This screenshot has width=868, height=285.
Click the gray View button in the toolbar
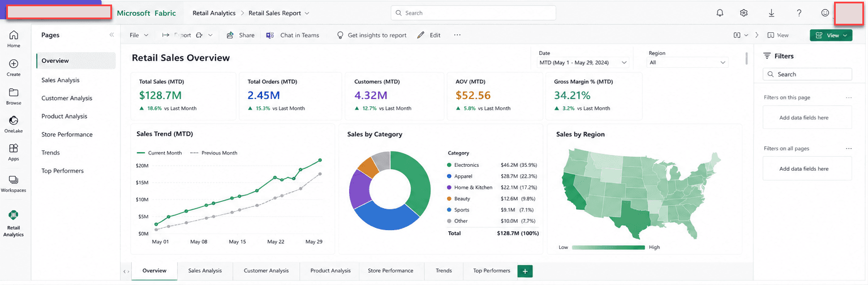(x=779, y=35)
